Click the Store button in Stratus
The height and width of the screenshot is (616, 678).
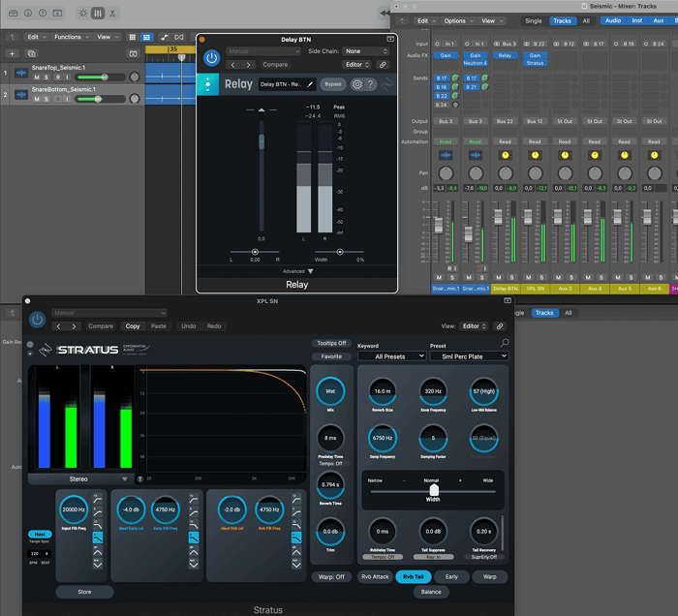click(85, 592)
